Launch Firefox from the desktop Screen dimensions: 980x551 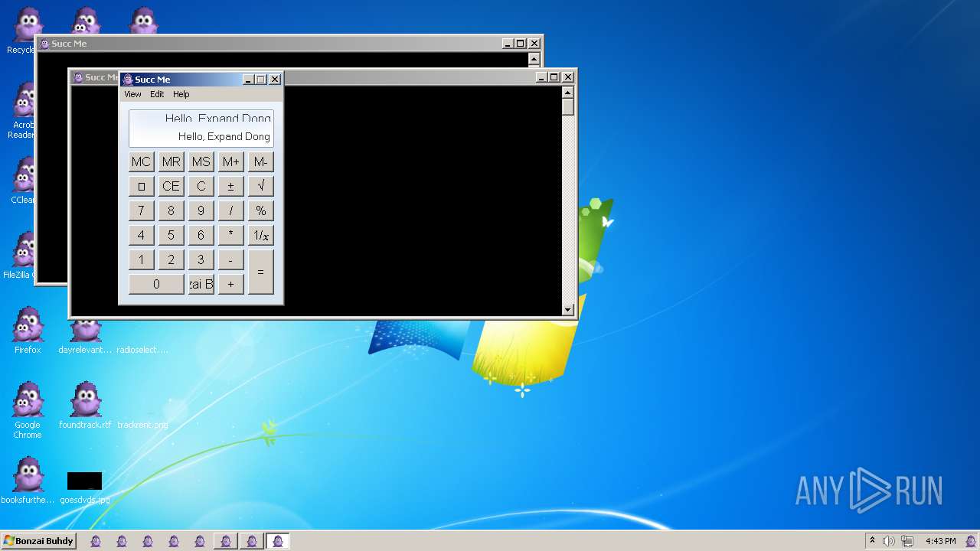coord(28,331)
